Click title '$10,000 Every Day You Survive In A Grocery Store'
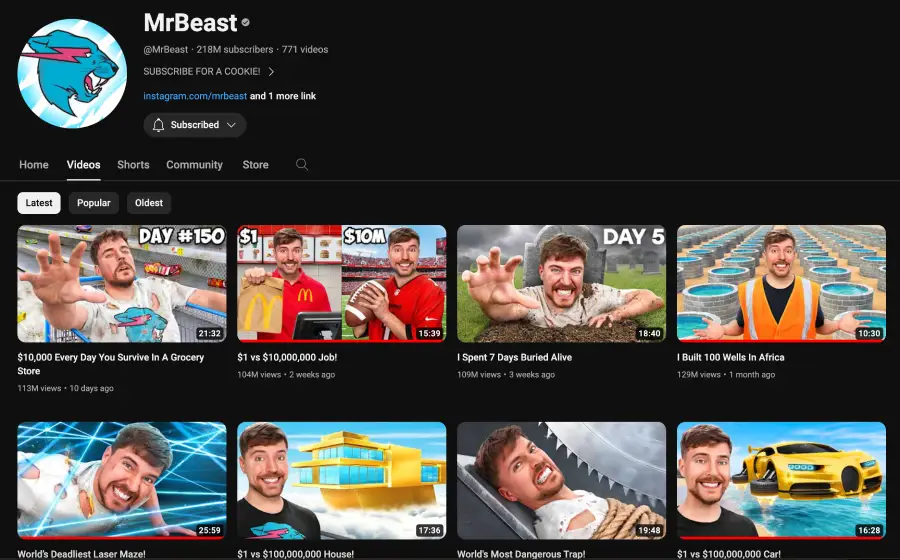 tap(111, 364)
